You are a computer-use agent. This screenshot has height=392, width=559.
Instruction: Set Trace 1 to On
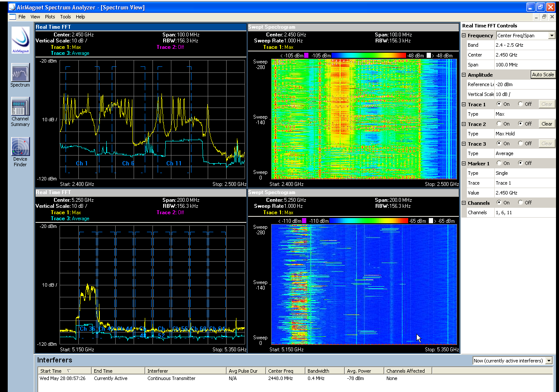pos(499,104)
